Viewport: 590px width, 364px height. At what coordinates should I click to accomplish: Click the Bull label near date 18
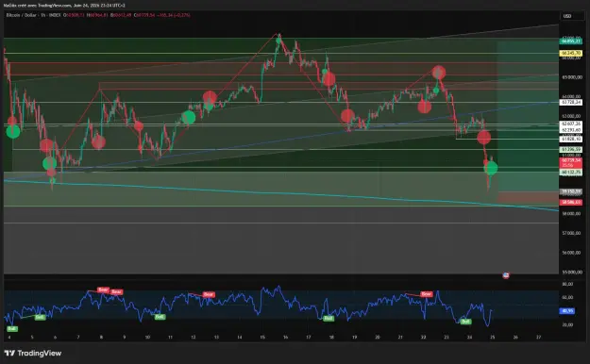click(x=329, y=318)
